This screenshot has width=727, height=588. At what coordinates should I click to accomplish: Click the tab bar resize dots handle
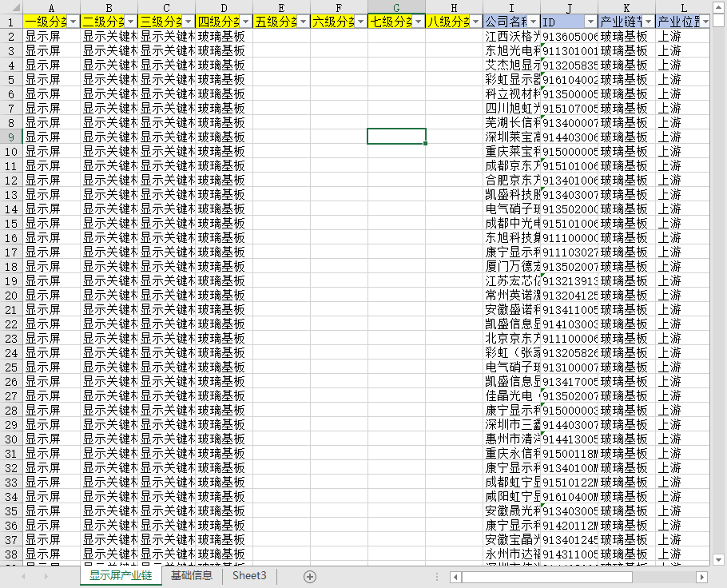[x=437, y=576]
